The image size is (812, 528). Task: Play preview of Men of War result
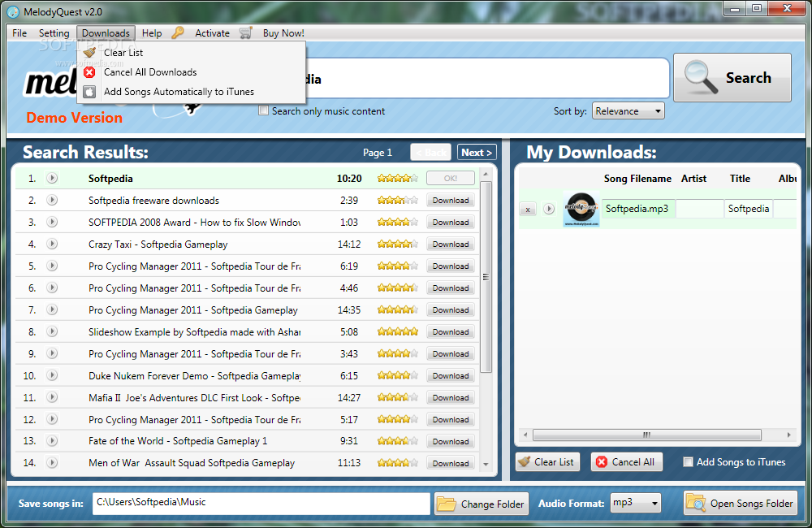click(x=52, y=463)
